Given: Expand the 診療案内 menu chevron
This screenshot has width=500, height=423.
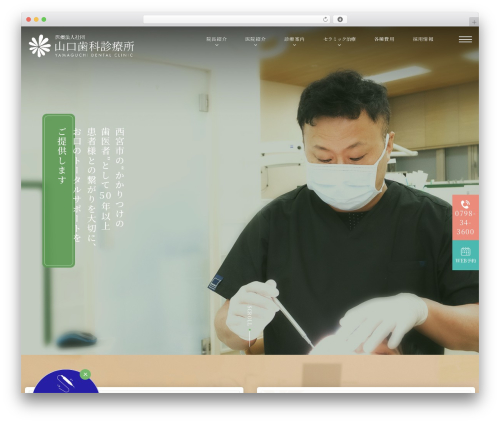Looking at the screenshot, I should [294, 45].
